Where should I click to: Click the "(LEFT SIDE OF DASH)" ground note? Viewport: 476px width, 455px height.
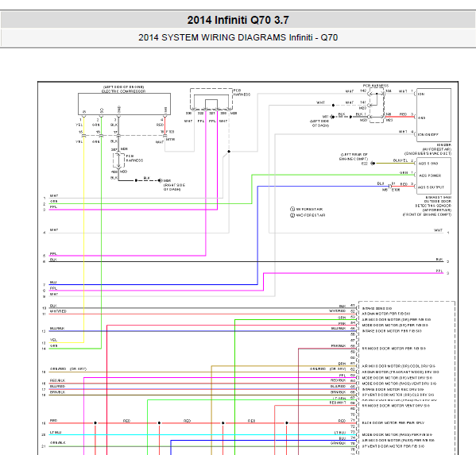[319, 123]
